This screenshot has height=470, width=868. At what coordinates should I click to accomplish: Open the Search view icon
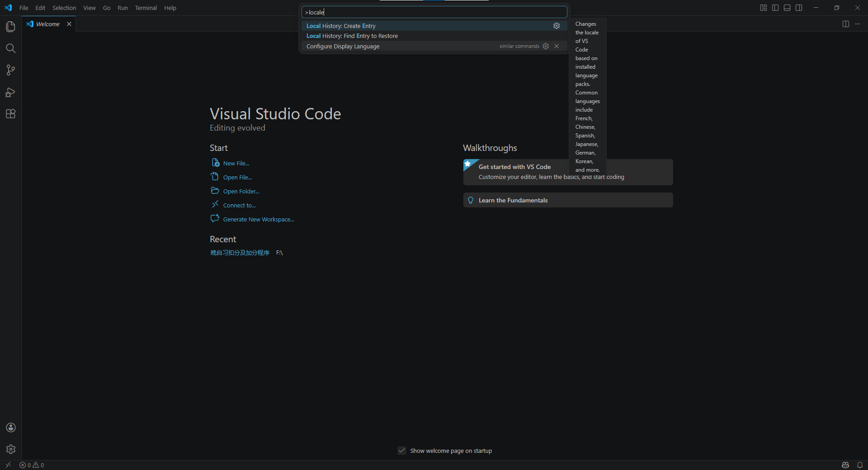10,48
